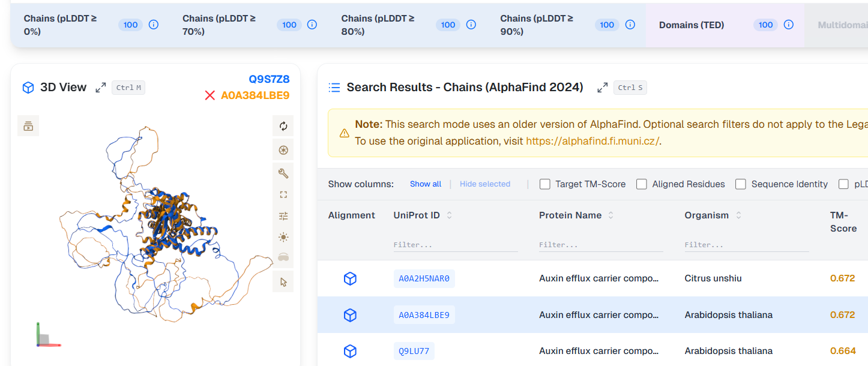Select the Chains (pLDDT ≥ 80%) tab

click(408, 25)
